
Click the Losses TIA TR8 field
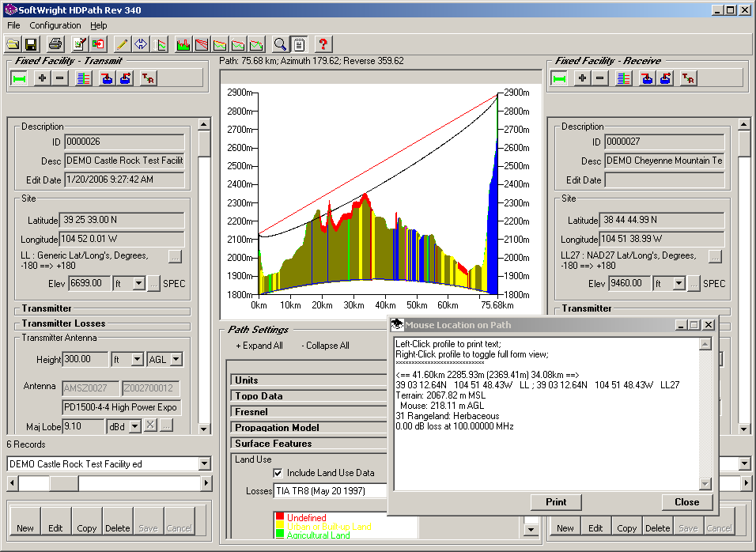pos(331,491)
